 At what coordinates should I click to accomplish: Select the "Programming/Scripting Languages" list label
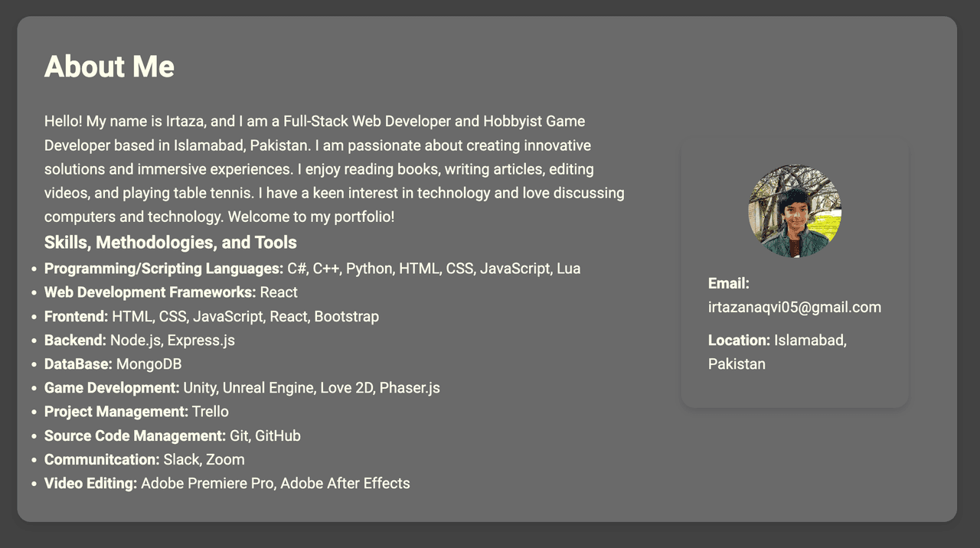[x=164, y=269]
